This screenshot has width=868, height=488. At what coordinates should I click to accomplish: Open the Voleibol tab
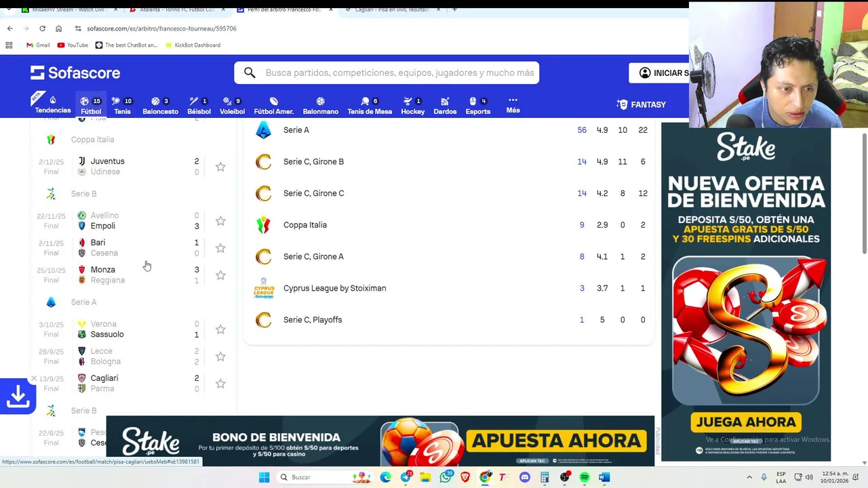click(x=232, y=105)
